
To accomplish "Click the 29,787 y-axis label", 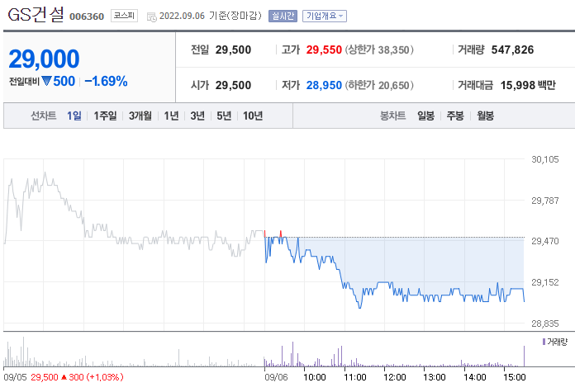I will (x=545, y=201).
